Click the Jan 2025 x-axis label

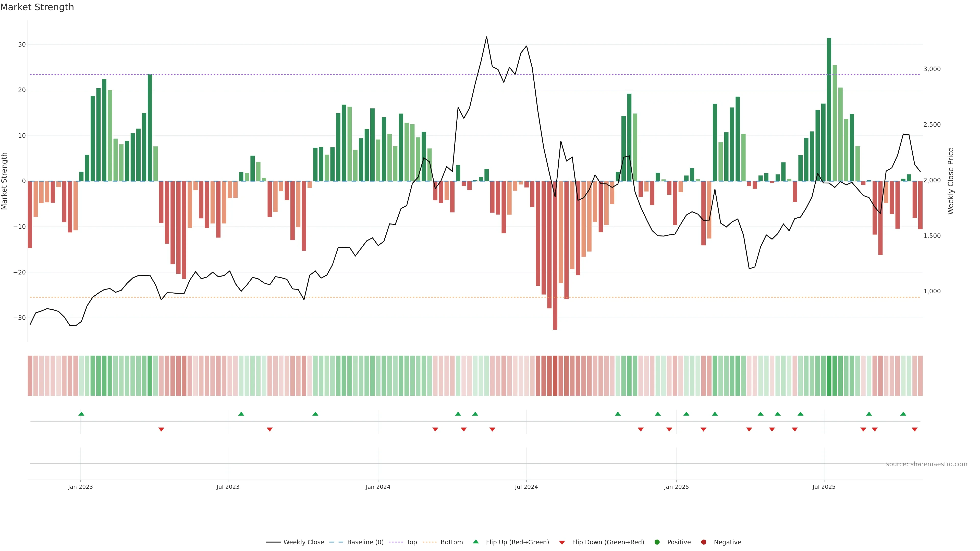point(676,487)
